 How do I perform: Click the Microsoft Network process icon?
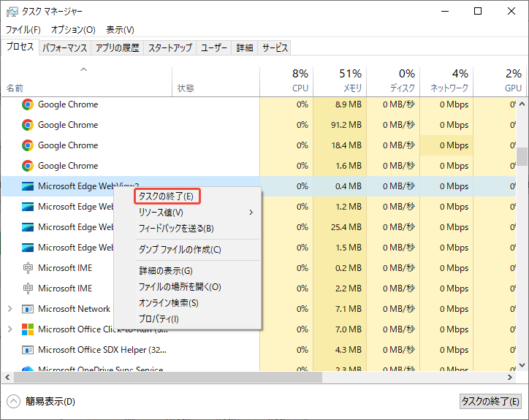pyautogui.click(x=28, y=309)
